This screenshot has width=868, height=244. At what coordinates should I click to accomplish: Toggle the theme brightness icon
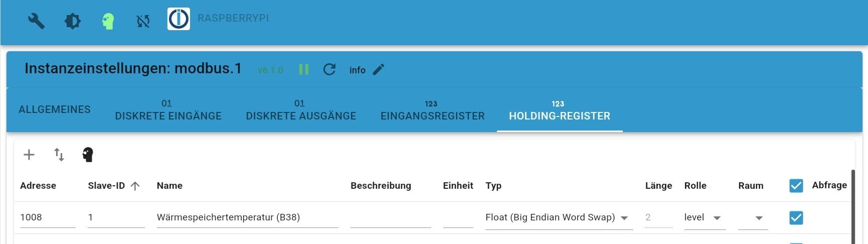coord(72,21)
